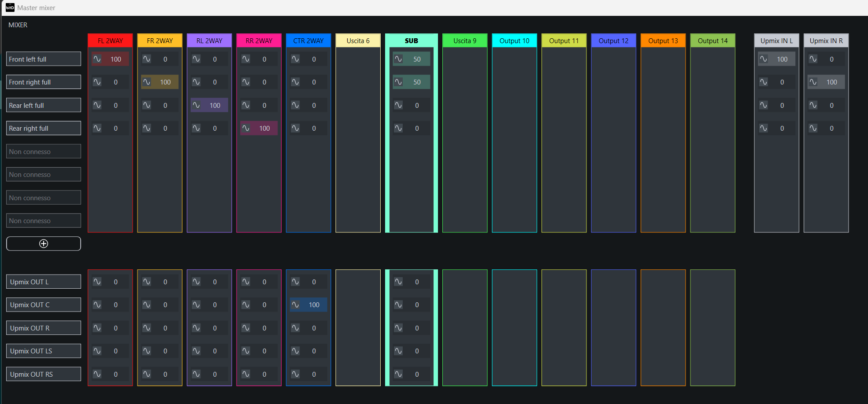
Task: Toggle phase icon for Front right full in FR 2WAY
Action: tap(147, 82)
